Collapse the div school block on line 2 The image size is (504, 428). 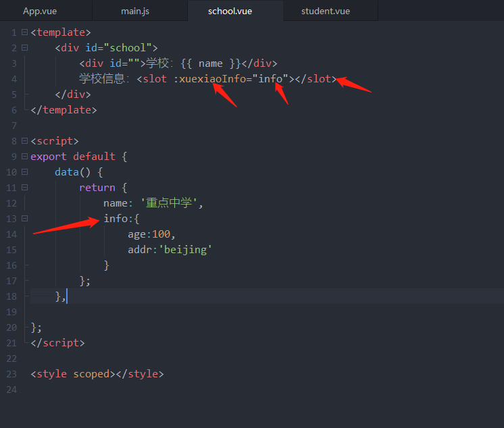[24, 48]
